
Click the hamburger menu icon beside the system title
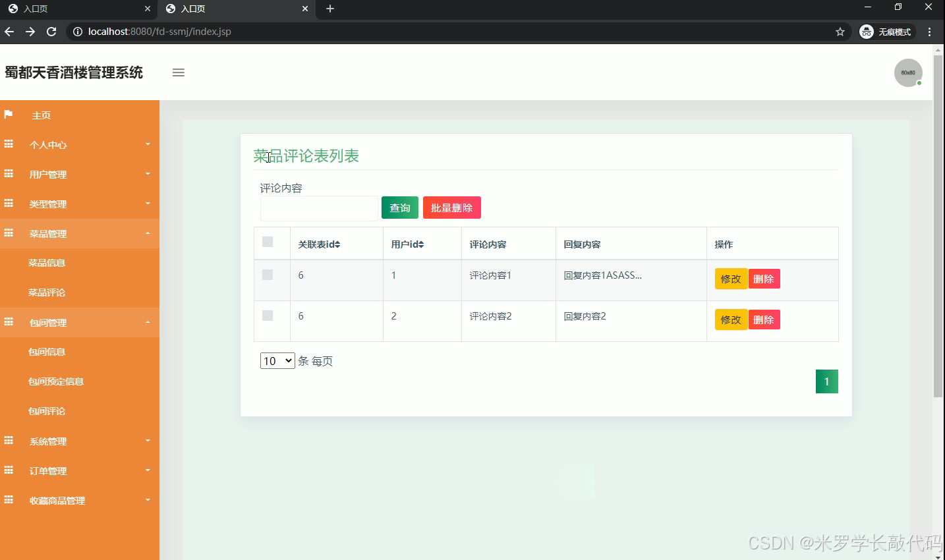(178, 72)
